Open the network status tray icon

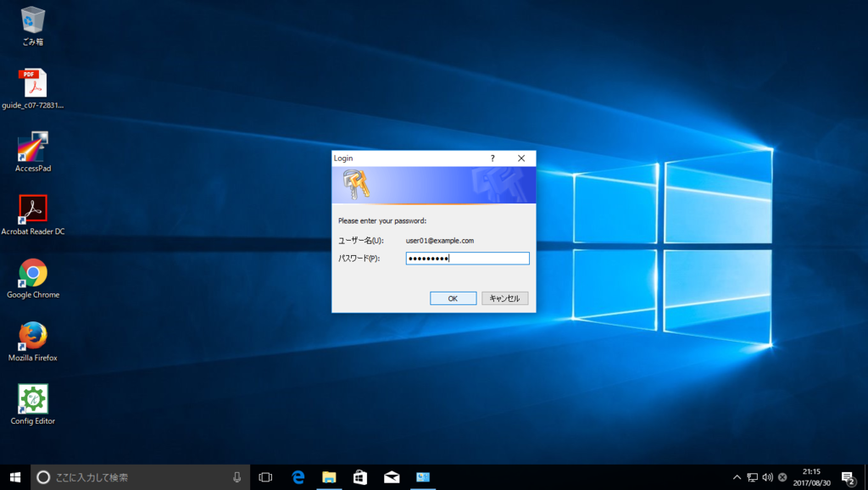(753, 477)
